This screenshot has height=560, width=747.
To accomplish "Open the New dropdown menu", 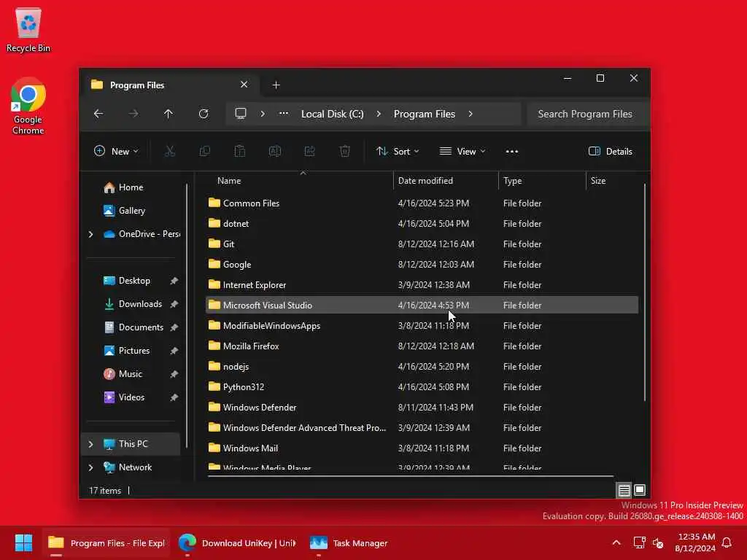I will click(x=116, y=152).
